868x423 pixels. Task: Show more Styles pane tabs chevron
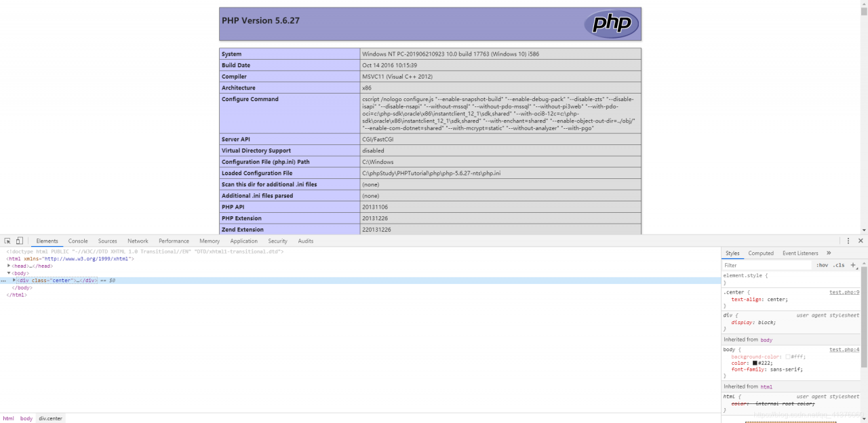click(829, 253)
